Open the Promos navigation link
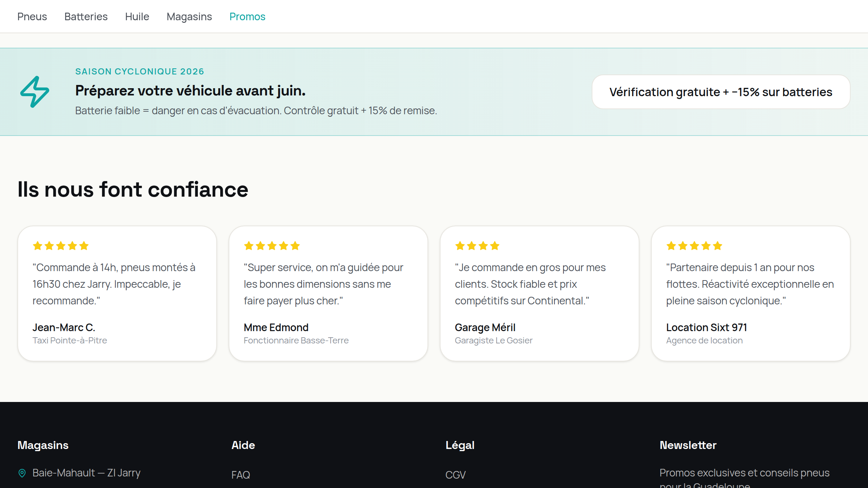 (247, 17)
